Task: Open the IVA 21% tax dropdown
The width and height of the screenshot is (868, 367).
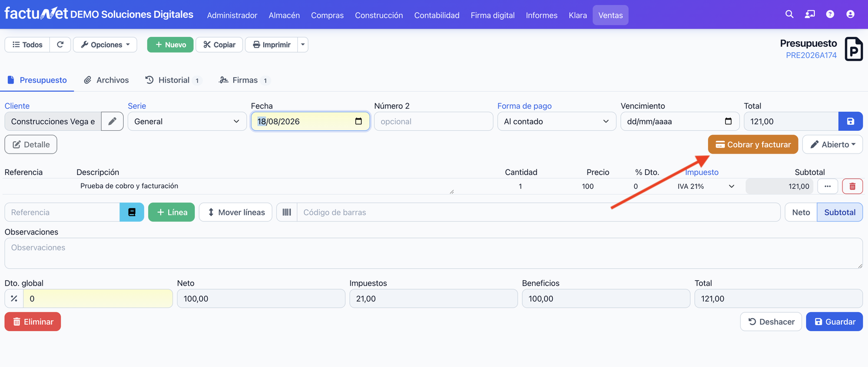Action: 706,186
